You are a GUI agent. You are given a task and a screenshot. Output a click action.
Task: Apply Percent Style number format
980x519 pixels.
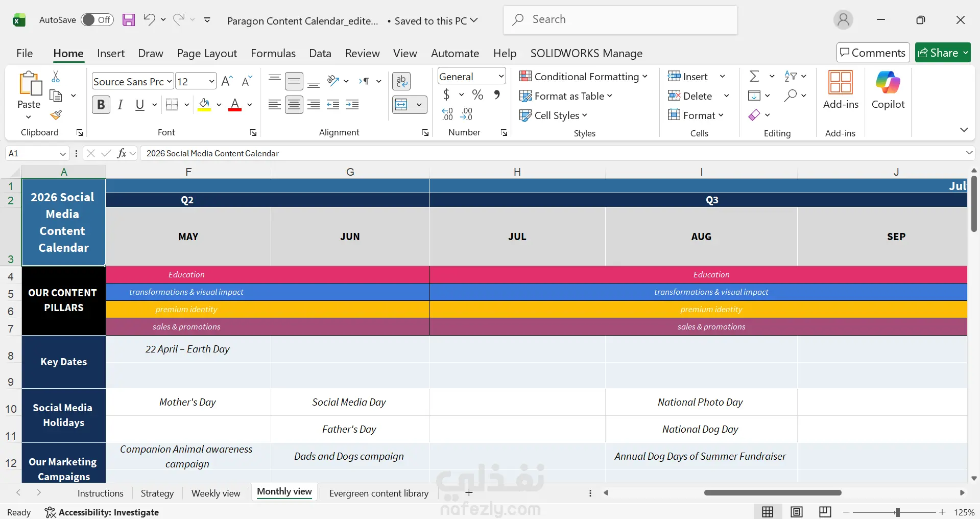point(477,95)
